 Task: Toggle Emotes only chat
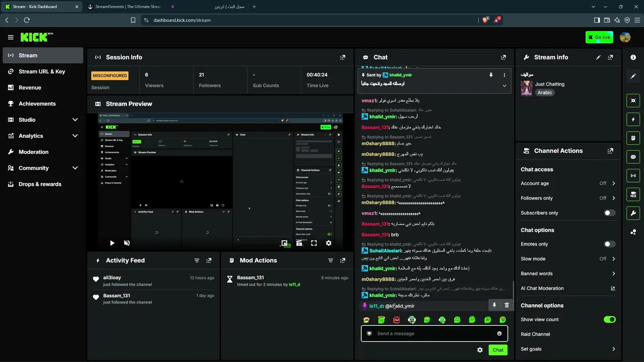point(609,244)
